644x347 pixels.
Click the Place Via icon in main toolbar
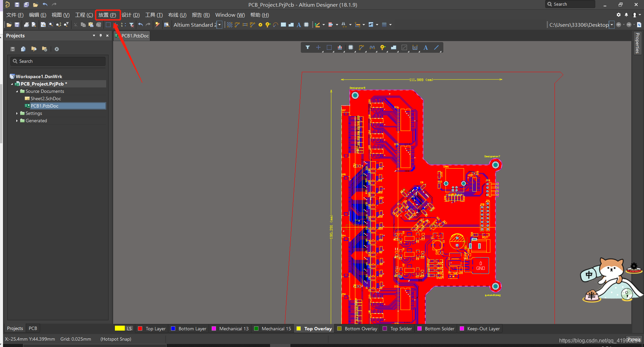[x=267, y=25]
